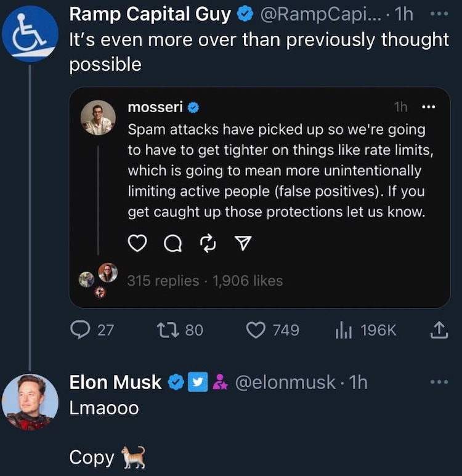Open the @elonmusk handle link
Viewport: 462px width, 476px height.
coord(285,382)
